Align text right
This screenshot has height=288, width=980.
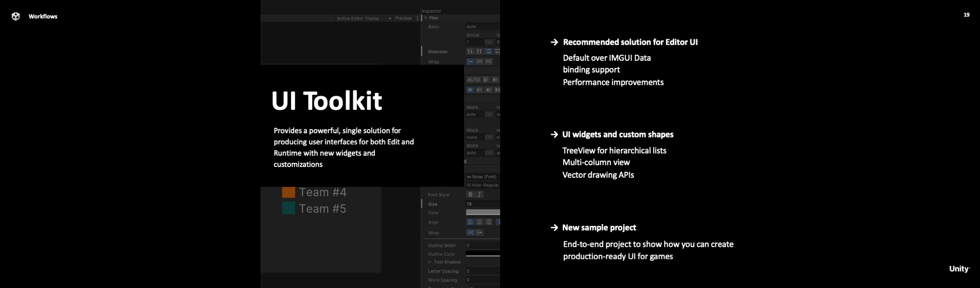(488, 222)
